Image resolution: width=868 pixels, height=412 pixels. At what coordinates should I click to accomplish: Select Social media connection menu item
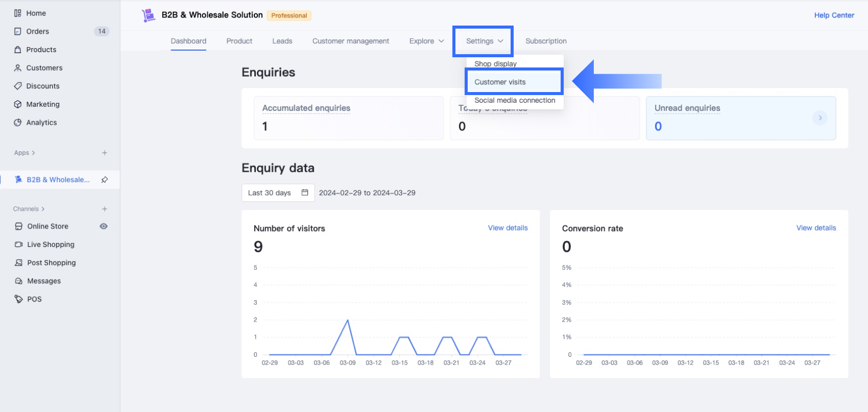(515, 101)
